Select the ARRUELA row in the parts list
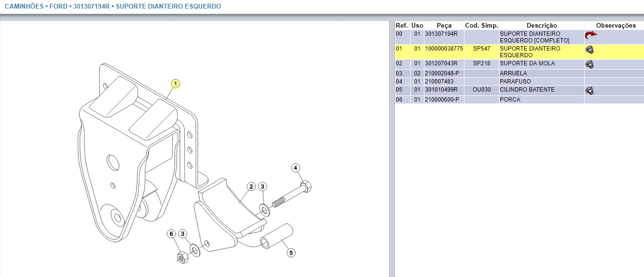The width and height of the screenshot is (644, 277). click(513, 73)
